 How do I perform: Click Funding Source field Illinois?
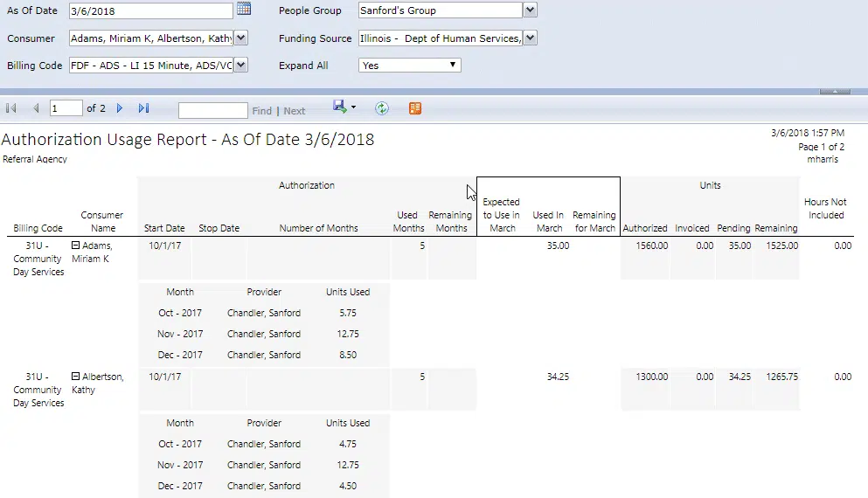(x=440, y=38)
